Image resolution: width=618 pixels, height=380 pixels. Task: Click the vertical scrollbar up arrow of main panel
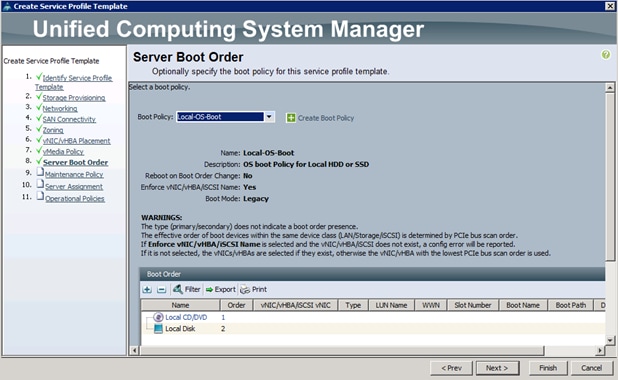(610, 88)
